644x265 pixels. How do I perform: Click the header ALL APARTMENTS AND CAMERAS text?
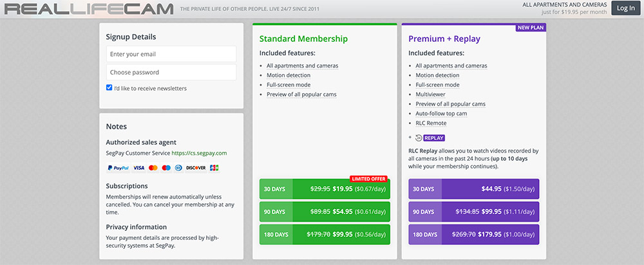(x=565, y=5)
